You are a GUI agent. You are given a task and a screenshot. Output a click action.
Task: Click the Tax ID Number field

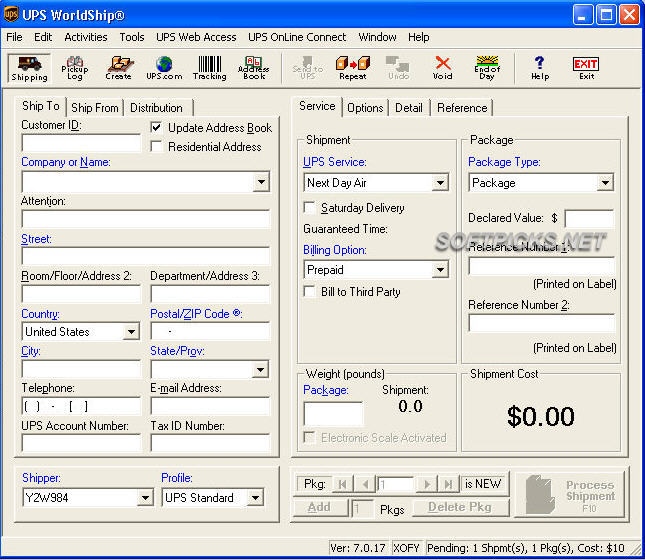pos(210,444)
